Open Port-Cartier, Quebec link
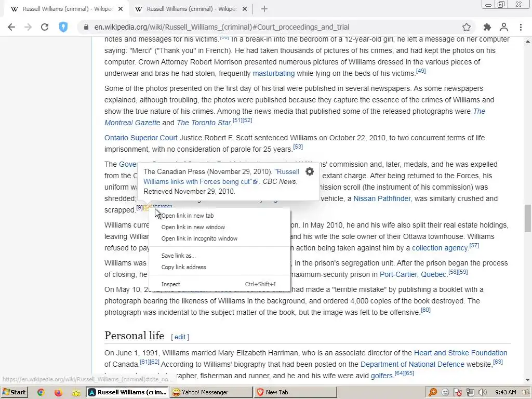 point(413,274)
